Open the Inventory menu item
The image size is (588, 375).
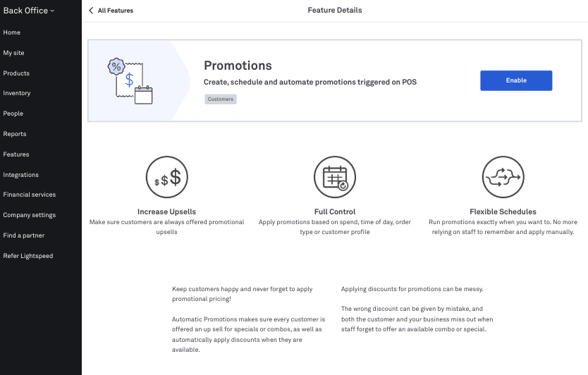point(17,93)
